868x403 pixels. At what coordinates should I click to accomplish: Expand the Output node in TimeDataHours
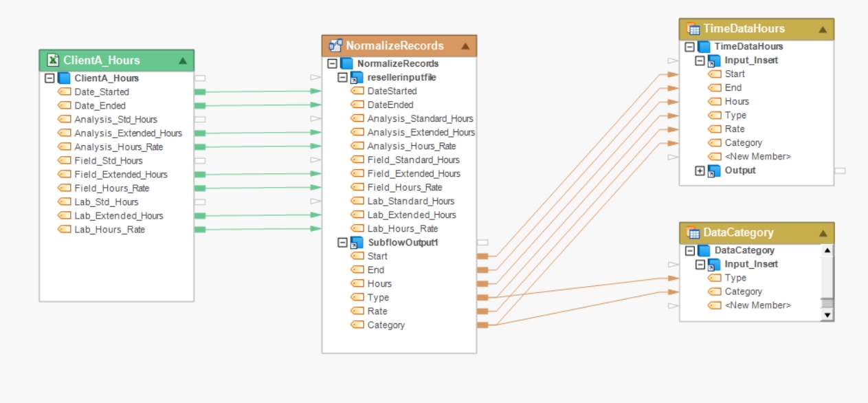700,171
